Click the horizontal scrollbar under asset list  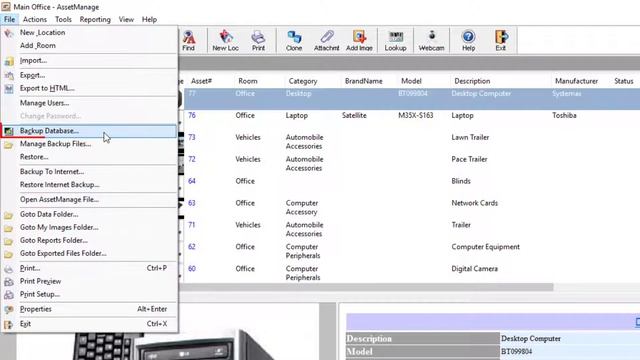coord(367,287)
